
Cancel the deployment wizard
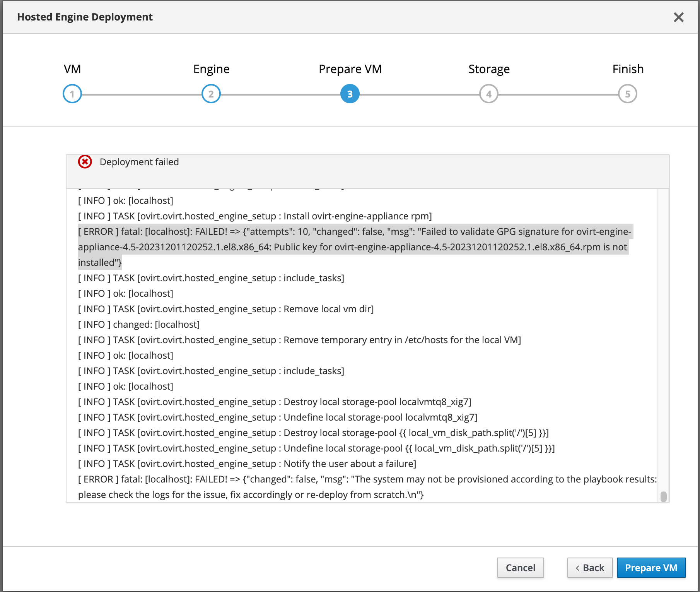click(x=521, y=568)
